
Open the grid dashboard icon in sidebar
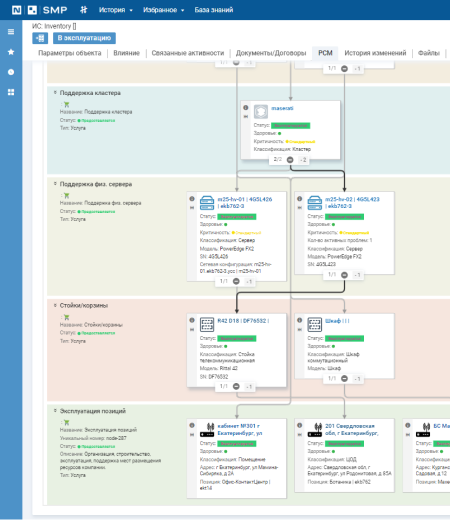click(x=11, y=92)
